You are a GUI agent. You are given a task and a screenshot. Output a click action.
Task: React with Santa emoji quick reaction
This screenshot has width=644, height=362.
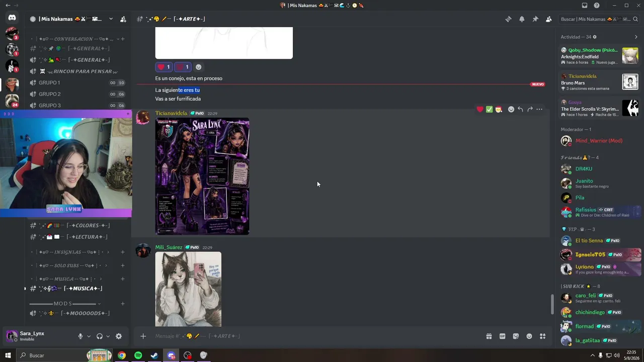click(x=498, y=109)
